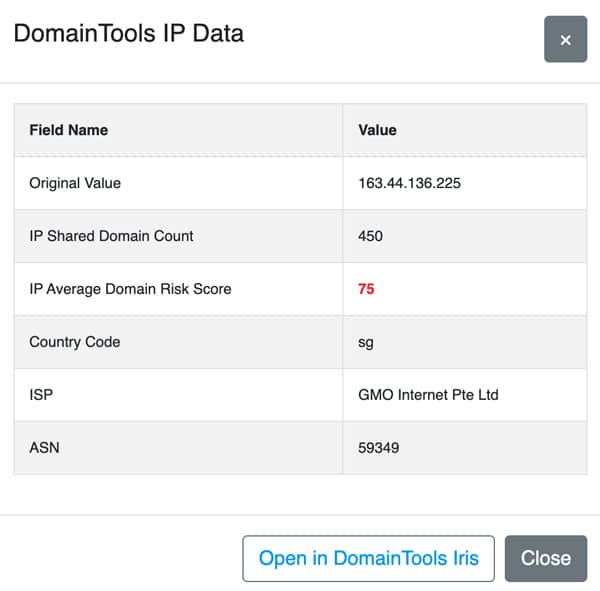This screenshot has height=591, width=600.
Task: Click the Value column header
Action: tap(377, 130)
